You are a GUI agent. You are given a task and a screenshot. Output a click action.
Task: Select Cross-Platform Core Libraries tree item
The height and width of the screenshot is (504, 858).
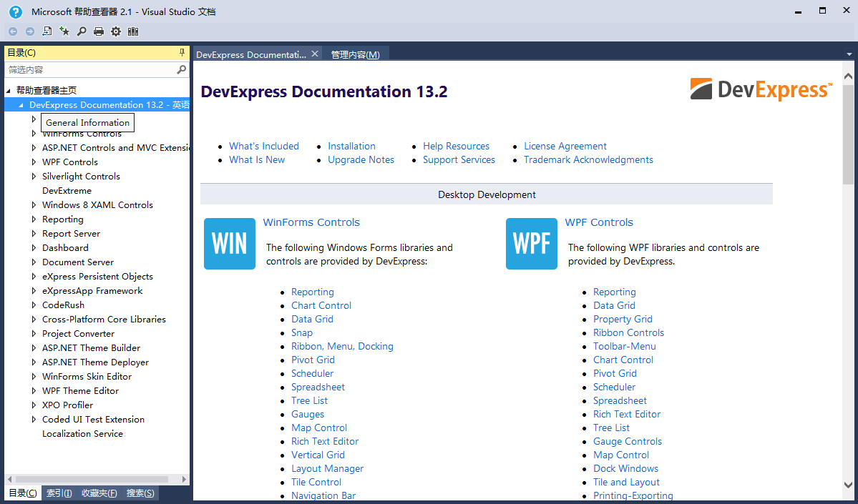click(x=104, y=320)
